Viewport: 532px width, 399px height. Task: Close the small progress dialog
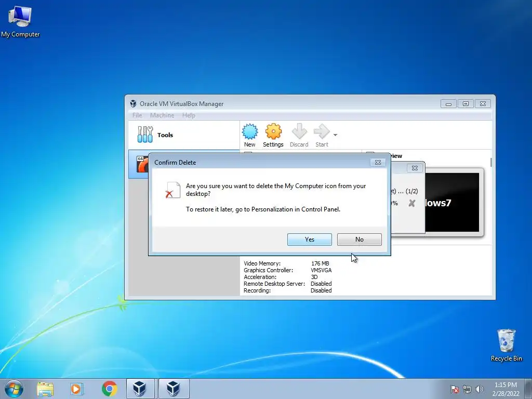coord(415,168)
